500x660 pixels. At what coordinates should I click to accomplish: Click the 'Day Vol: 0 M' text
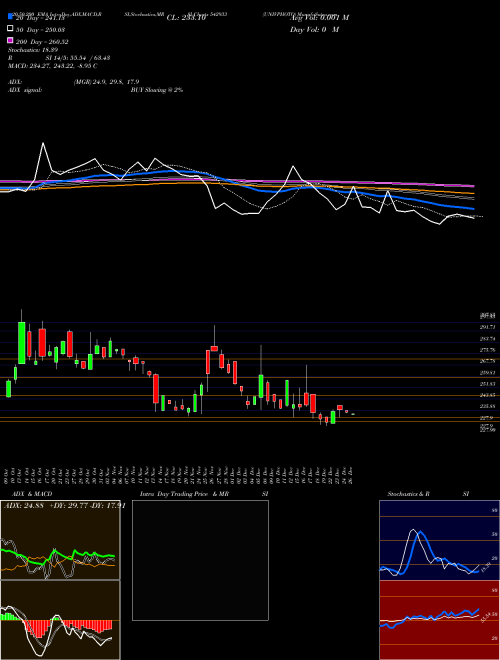(x=314, y=29)
